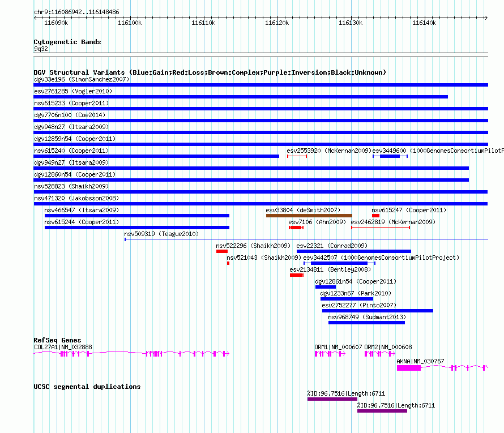Click the 9q32 cytogenetic band label
The height and width of the screenshot is (433, 504).
click(41, 49)
